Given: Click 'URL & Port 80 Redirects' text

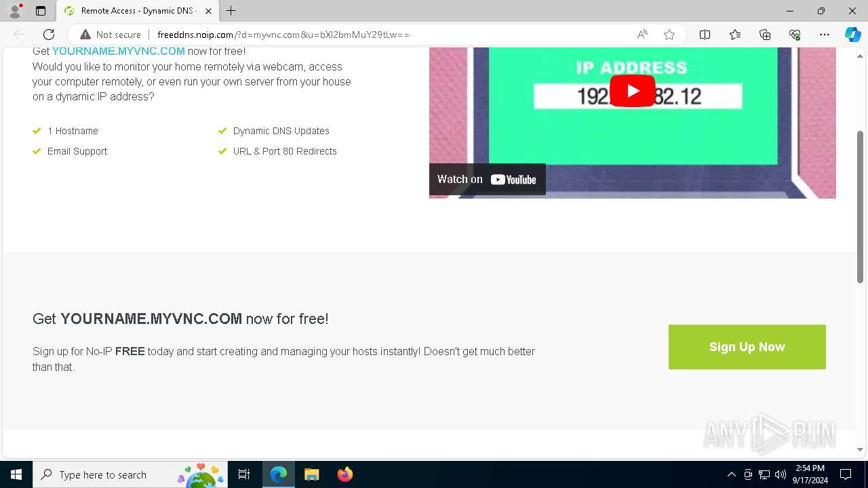Looking at the screenshot, I should coord(285,151).
